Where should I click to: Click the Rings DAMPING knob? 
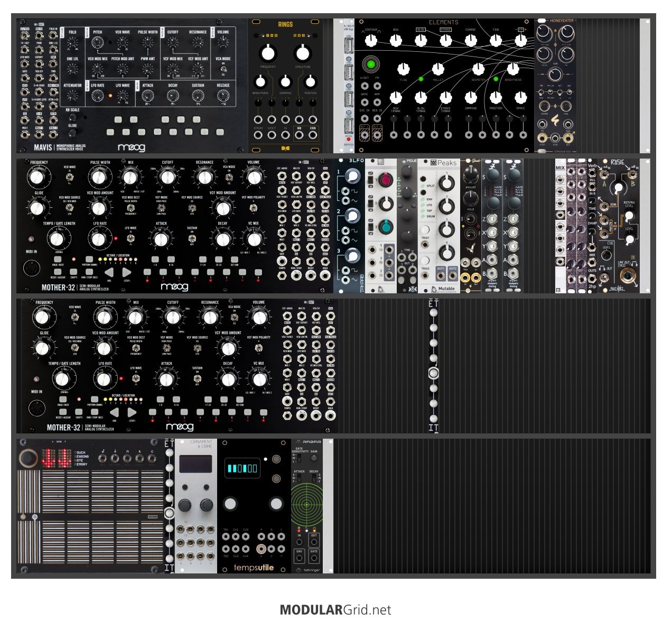click(285, 81)
